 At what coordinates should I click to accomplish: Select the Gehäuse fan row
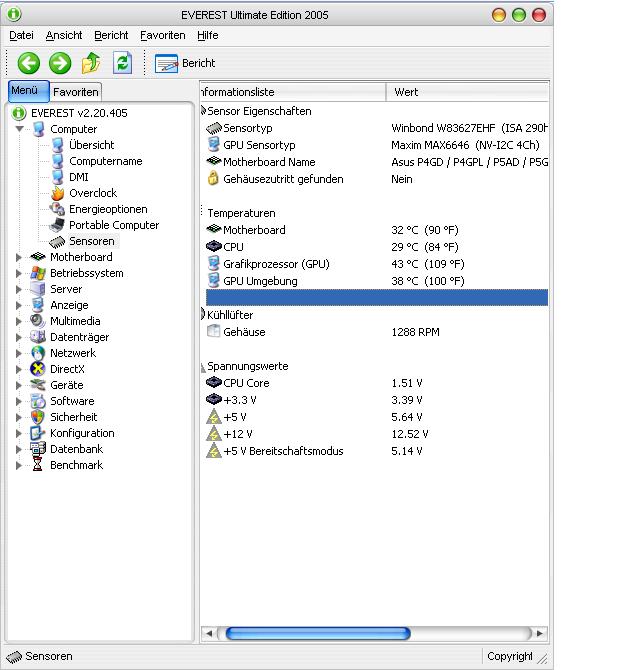point(377,332)
